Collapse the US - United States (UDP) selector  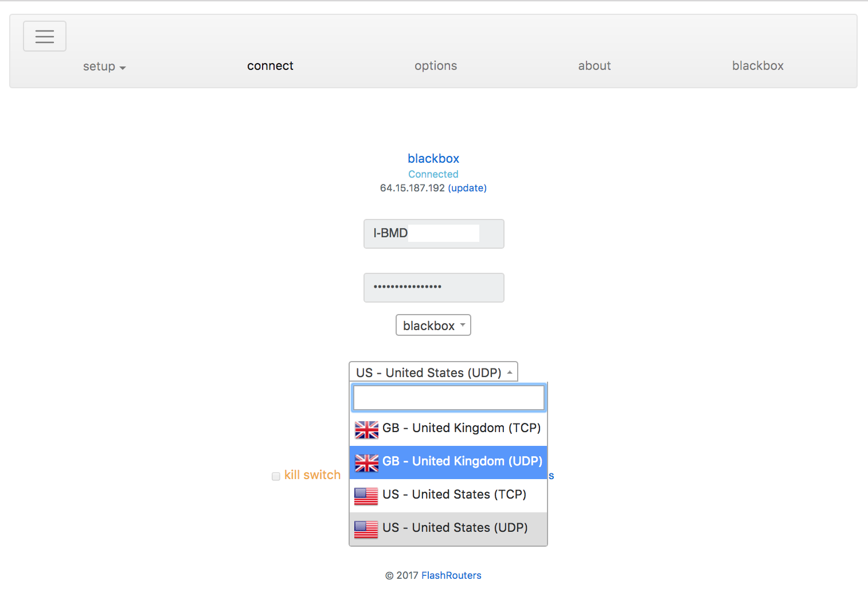point(433,372)
